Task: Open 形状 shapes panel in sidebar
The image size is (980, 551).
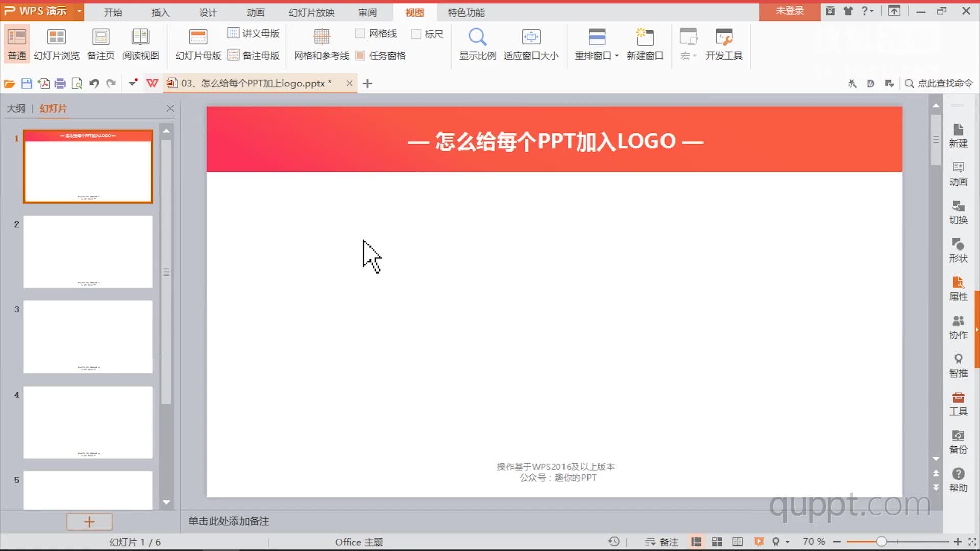Action: [x=958, y=251]
